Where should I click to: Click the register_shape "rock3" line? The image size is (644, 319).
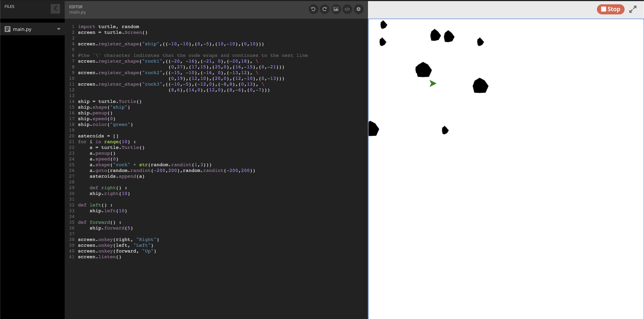pyautogui.click(x=171, y=84)
